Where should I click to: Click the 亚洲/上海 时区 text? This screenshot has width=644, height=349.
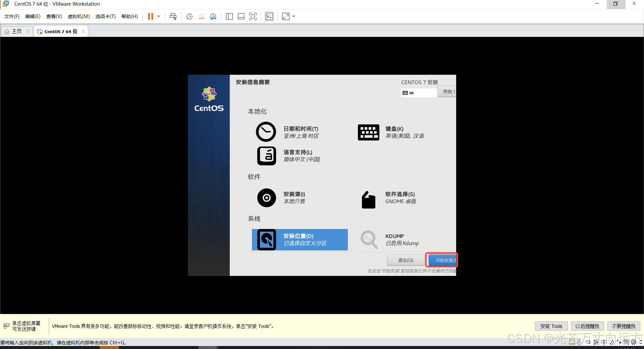tap(301, 136)
